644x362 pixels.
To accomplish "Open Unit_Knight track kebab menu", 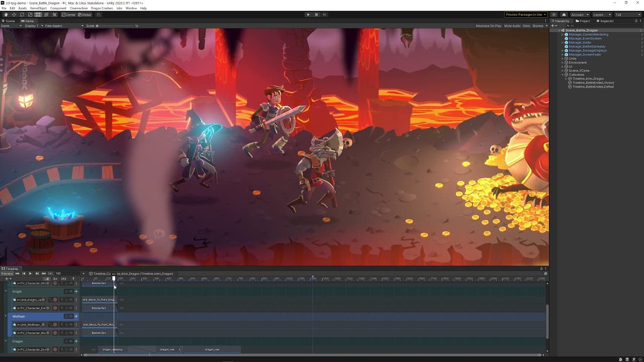I will coord(76,300).
